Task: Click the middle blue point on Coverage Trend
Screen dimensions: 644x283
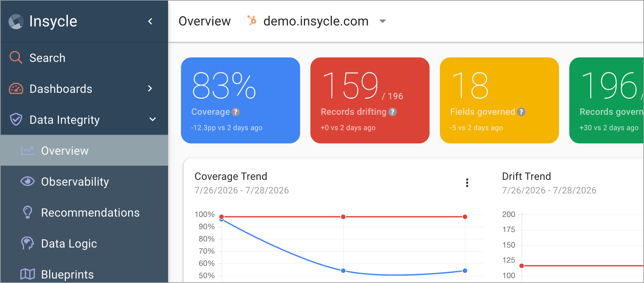Action: 343,271
